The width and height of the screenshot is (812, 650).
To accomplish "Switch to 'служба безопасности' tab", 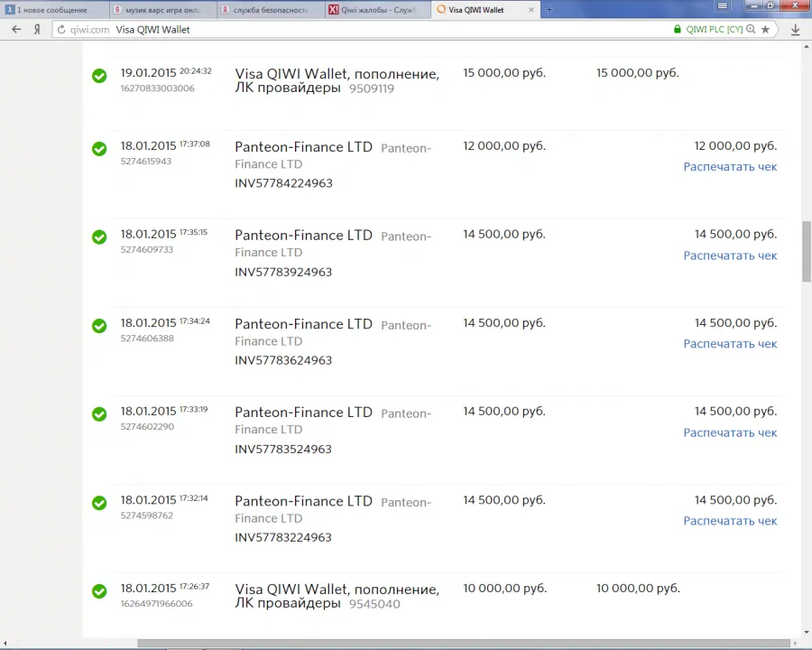I will coord(271,10).
